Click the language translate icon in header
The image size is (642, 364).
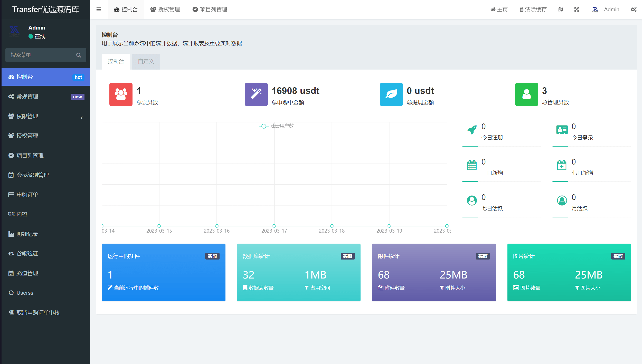click(561, 9)
